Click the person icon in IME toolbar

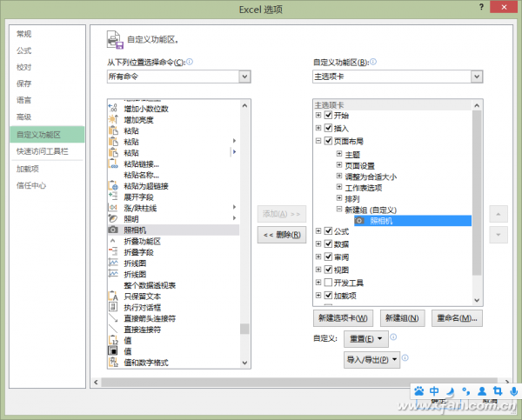click(x=482, y=391)
